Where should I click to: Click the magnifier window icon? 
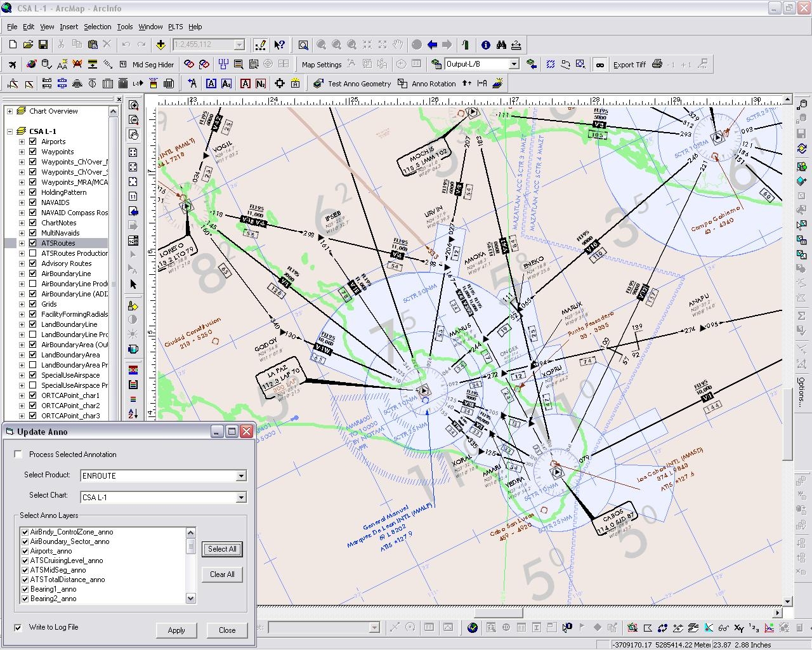tap(303, 44)
